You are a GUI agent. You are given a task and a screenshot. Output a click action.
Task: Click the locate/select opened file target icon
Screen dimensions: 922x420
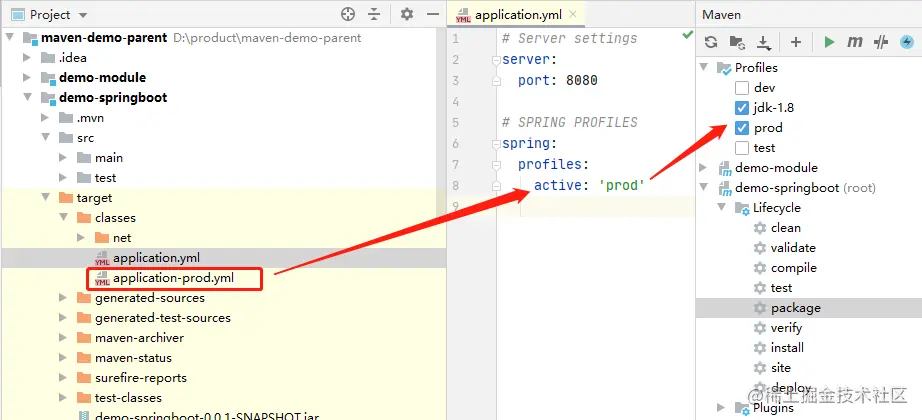[348, 15]
